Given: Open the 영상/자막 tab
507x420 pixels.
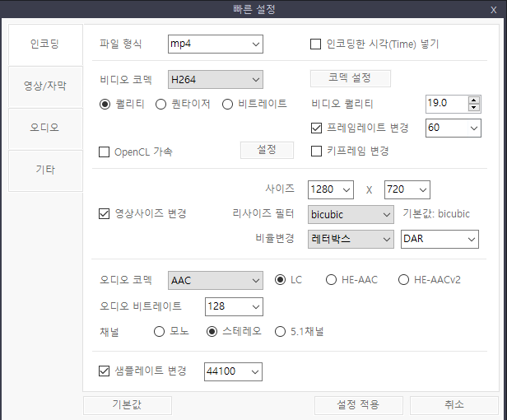Looking at the screenshot, I should [x=45, y=86].
